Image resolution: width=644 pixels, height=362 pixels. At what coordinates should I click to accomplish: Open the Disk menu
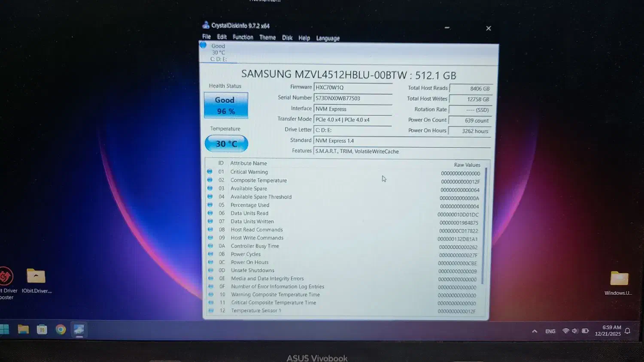287,38
